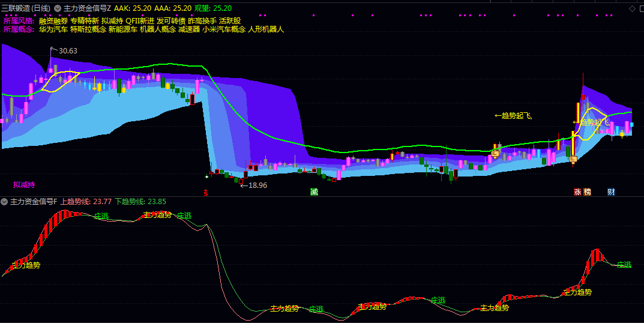Click the diamond icon at top right
The height and width of the screenshot is (323, 644).
click(632, 8)
